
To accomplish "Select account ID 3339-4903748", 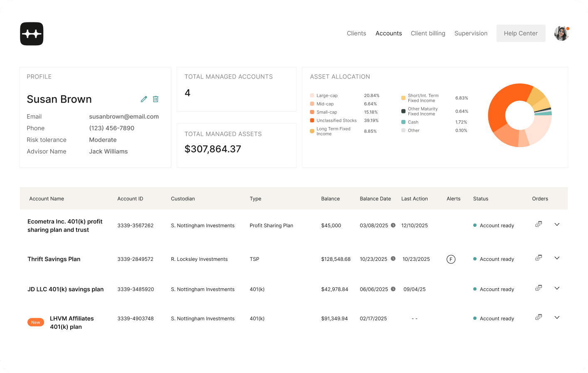I will click(x=136, y=319).
